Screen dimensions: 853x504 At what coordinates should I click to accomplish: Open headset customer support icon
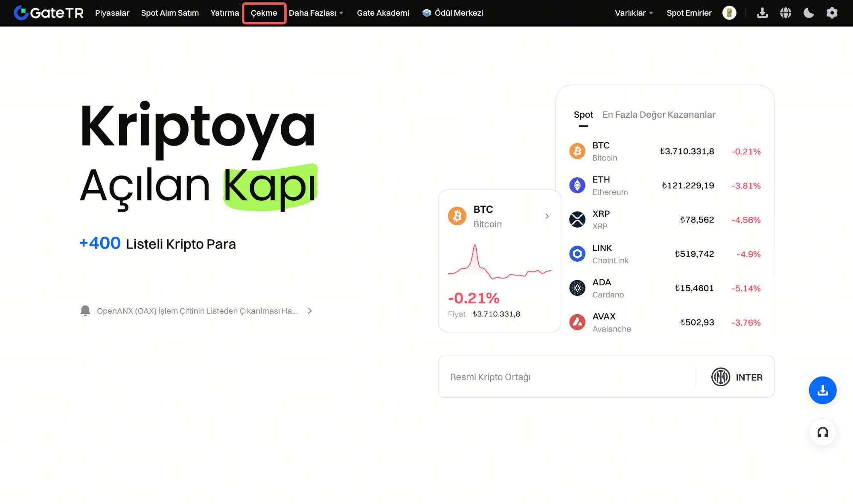click(822, 432)
